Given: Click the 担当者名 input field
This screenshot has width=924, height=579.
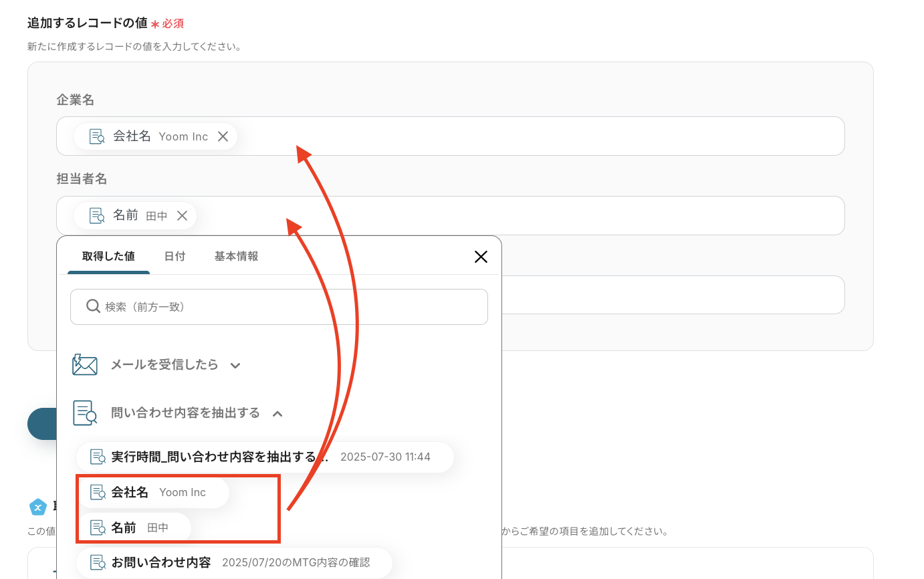Looking at the screenshot, I should [451, 215].
